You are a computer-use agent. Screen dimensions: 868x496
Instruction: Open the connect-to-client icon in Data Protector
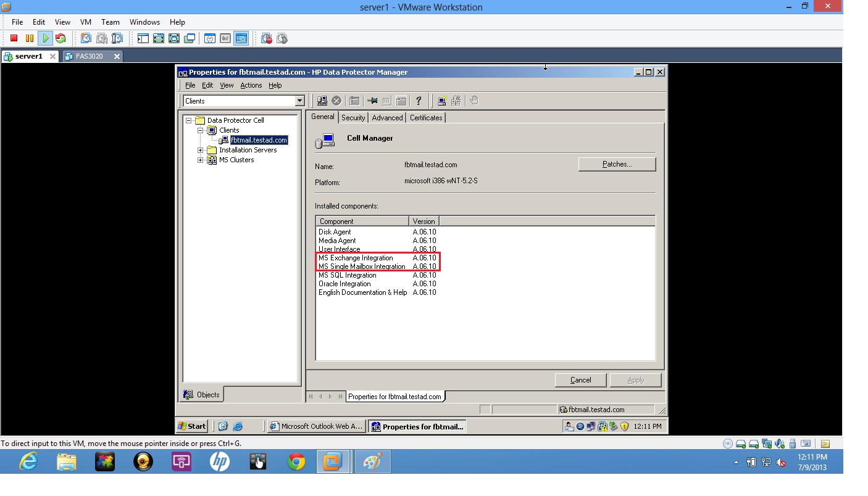322,100
